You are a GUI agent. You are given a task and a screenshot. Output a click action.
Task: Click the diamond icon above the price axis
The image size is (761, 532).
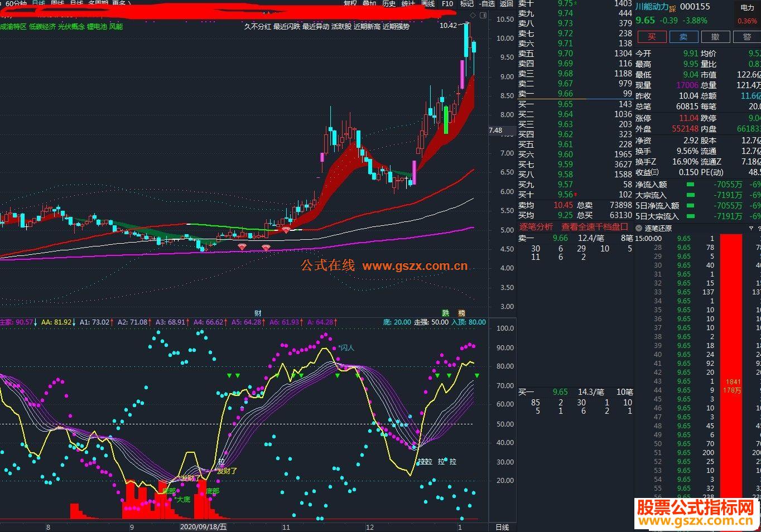pyautogui.click(x=473, y=14)
